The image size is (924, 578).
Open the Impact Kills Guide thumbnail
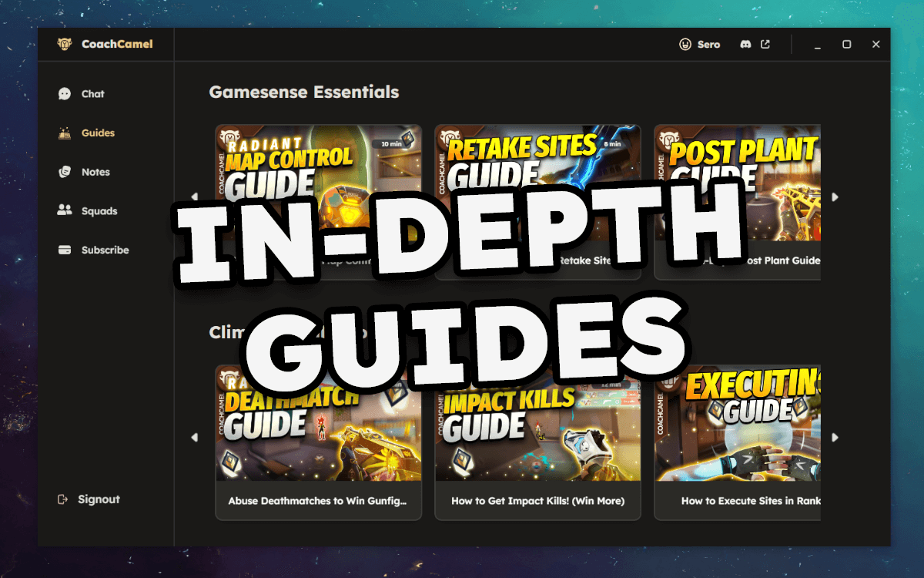pyautogui.click(x=537, y=423)
